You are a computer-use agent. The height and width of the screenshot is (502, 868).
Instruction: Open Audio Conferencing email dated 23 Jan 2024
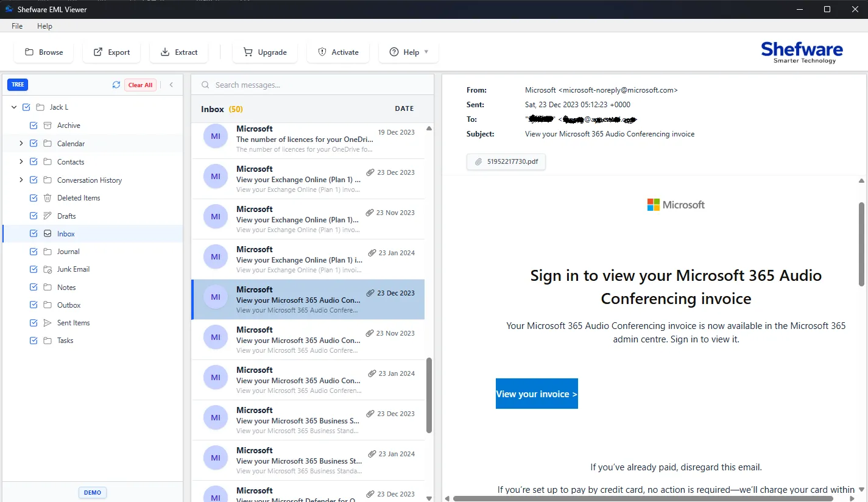308,380
